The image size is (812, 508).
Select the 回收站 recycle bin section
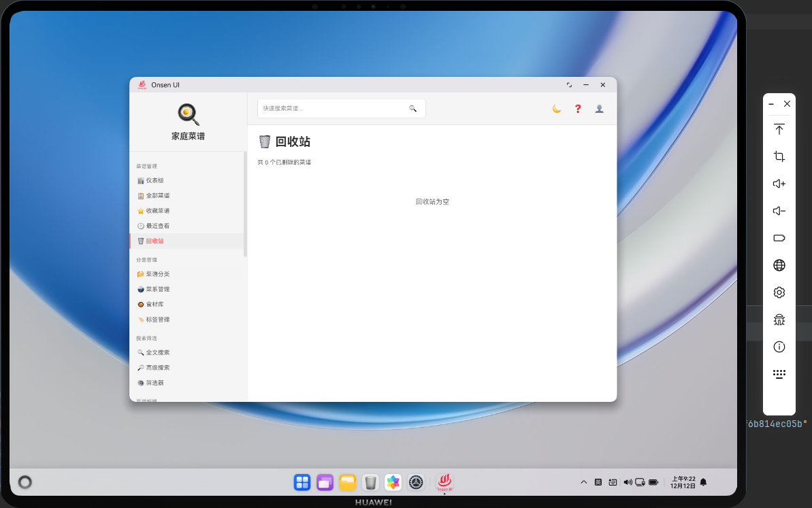coord(154,241)
